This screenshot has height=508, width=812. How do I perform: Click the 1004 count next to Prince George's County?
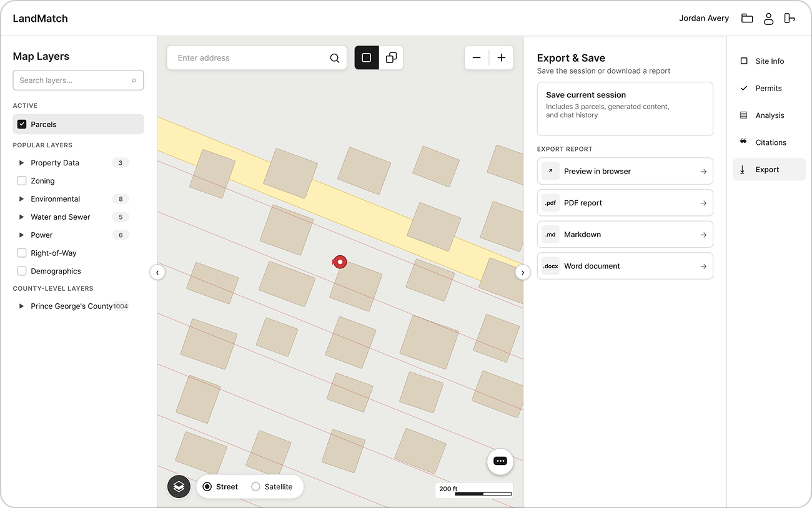(x=121, y=306)
